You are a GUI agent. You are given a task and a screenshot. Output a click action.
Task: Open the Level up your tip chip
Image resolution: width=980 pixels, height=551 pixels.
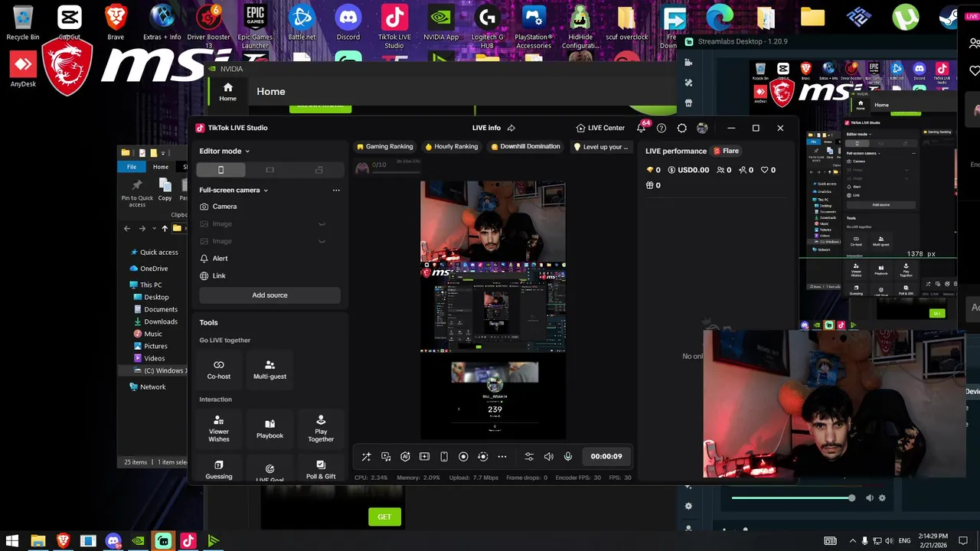[x=602, y=147]
